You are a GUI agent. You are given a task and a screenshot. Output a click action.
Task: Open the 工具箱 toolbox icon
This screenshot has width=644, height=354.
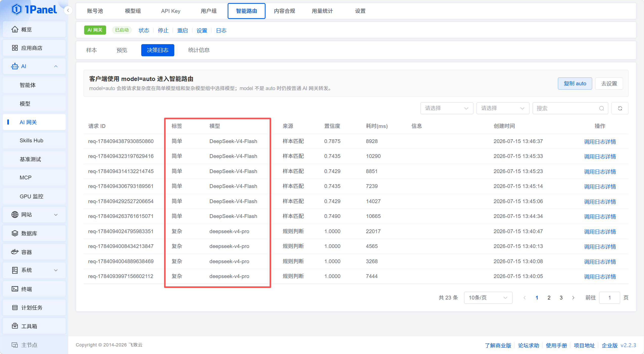pyautogui.click(x=15, y=326)
